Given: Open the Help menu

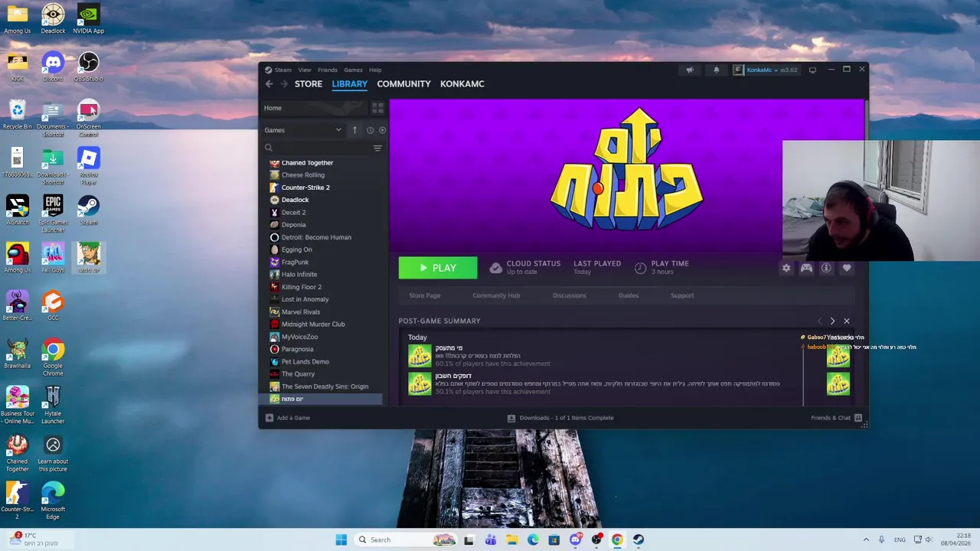Looking at the screenshot, I should pos(375,70).
